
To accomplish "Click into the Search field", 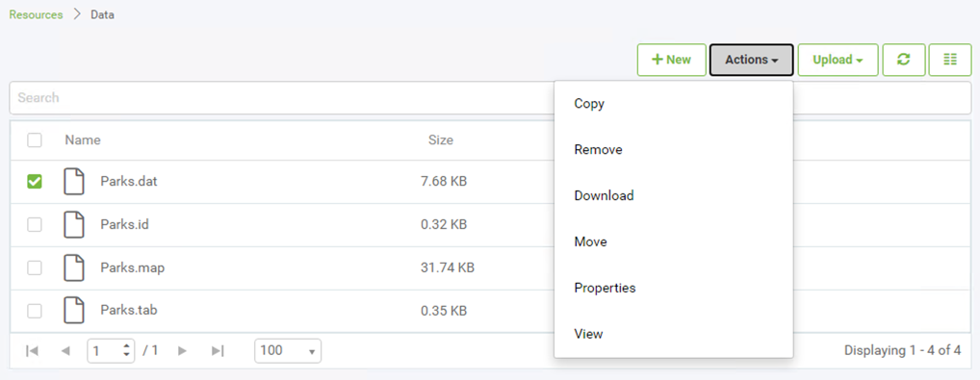I will [281, 97].
